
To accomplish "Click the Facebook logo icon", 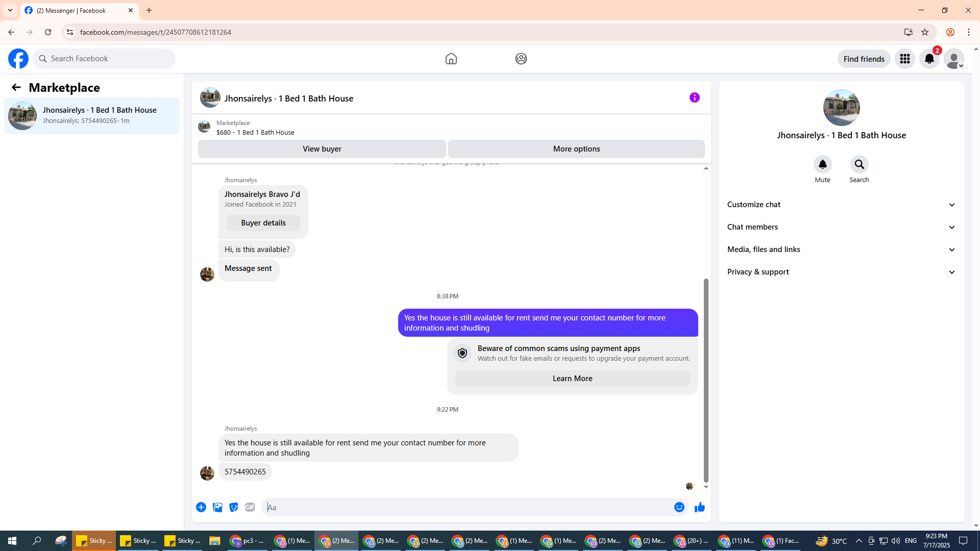I will point(18,59).
